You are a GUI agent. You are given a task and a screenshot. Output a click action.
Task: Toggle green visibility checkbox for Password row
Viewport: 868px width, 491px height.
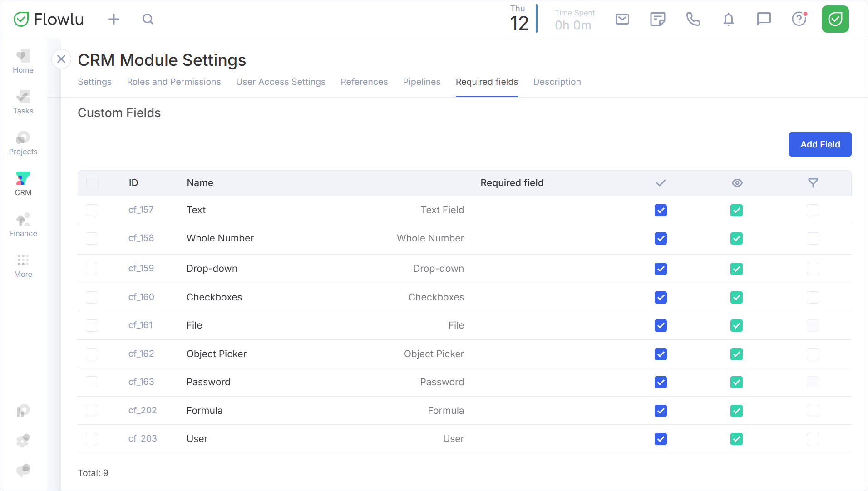(736, 382)
